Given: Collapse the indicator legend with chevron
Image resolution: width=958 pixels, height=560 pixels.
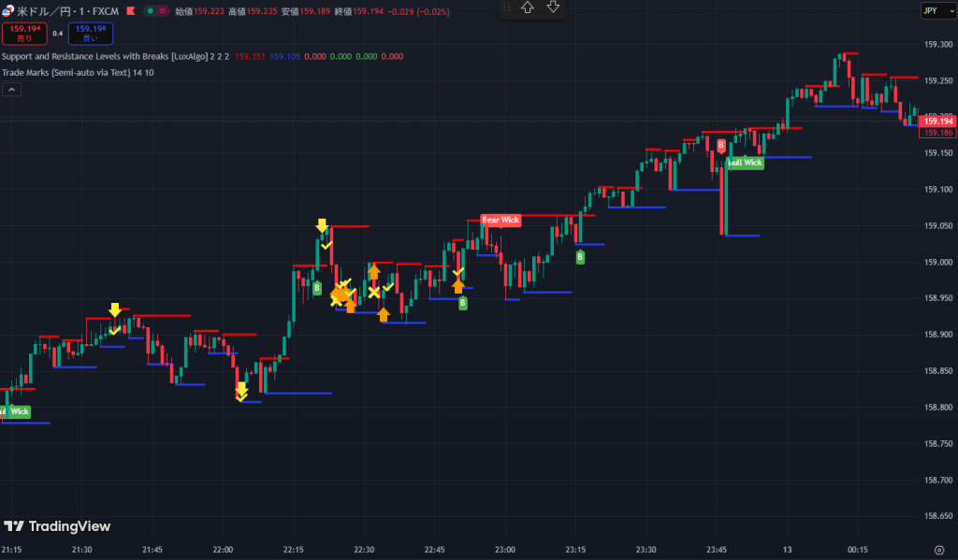Looking at the screenshot, I should pos(12,90).
